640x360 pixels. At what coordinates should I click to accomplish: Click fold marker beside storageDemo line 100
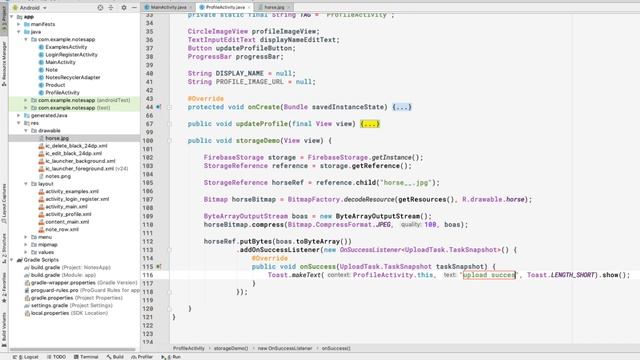169,140
